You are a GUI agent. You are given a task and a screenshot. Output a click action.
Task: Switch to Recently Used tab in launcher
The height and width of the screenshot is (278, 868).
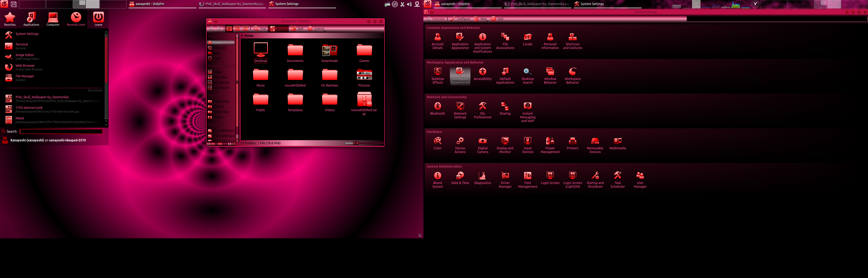coord(76,19)
